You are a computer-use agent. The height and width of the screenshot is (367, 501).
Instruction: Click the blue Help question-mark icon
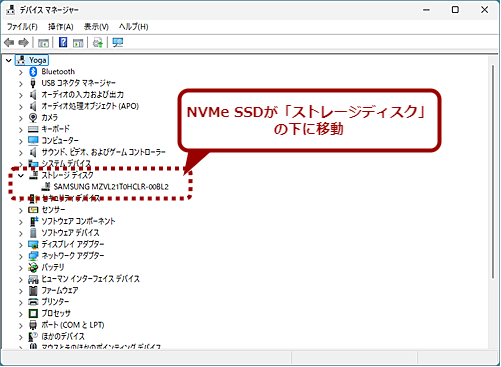pos(63,42)
